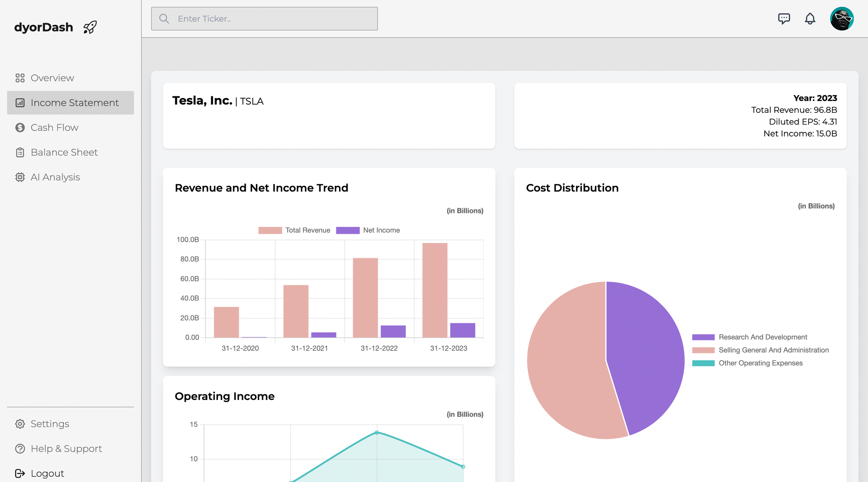This screenshot has width=868, height=482.
Task: Open the notifications bell
Action: pos(810,19)
